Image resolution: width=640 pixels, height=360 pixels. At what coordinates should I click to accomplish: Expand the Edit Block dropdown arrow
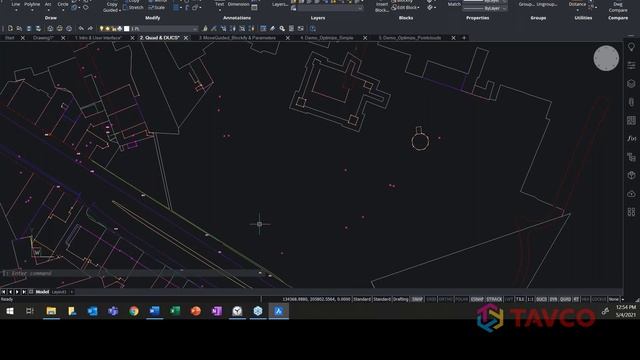coord(418,7)
